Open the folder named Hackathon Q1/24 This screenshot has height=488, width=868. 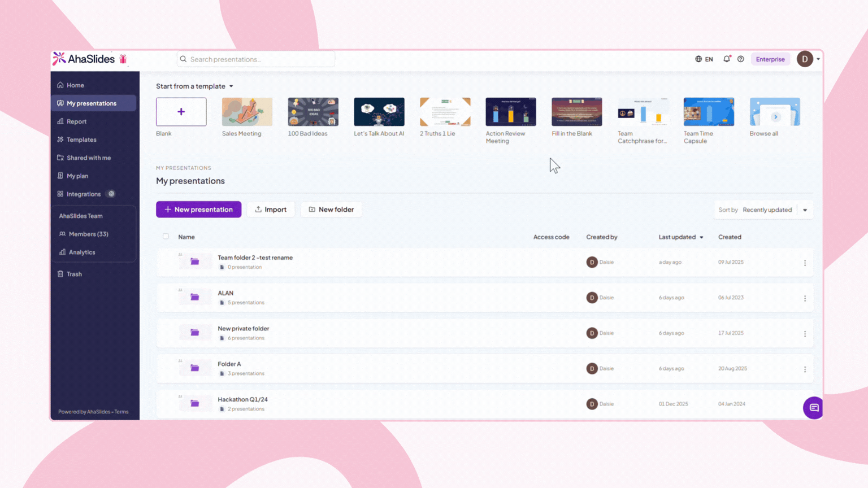click(x=242, y=399)
